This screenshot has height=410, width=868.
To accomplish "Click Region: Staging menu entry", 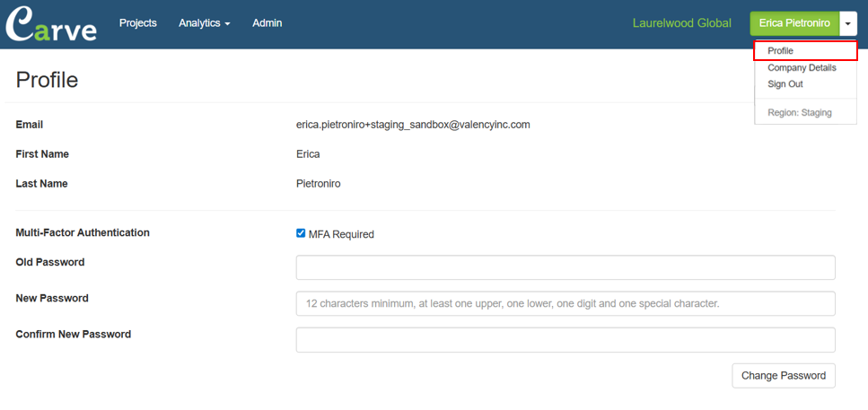I will 800,112.
